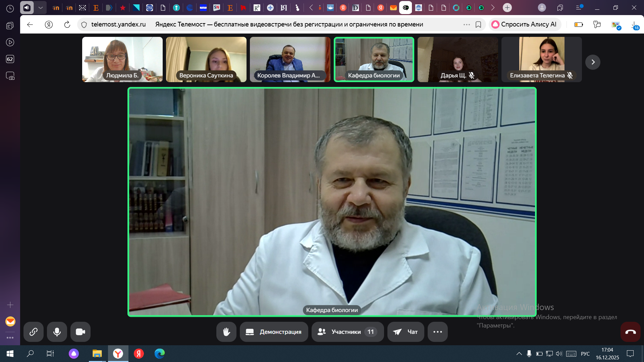Image resolution: width=644 pixels, height=362 pixels.
Task: Select Королев Владимир video thumbnail
Action: tap(290, 59)
